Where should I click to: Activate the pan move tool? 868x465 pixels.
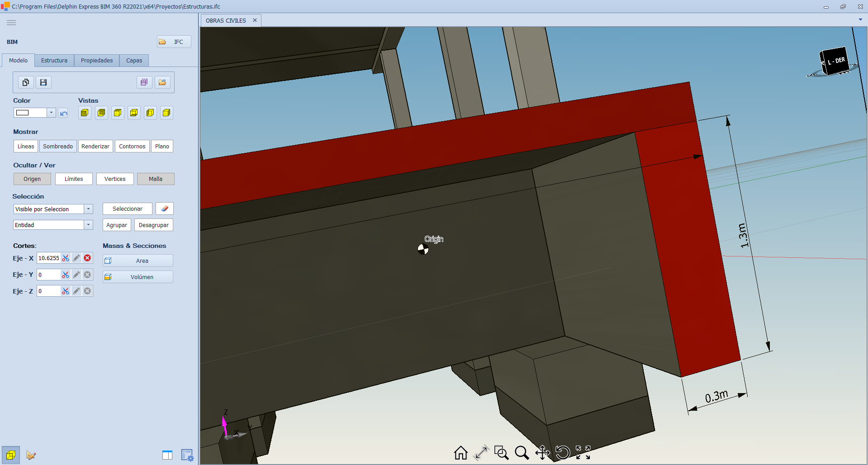click(x=542, y=452)
